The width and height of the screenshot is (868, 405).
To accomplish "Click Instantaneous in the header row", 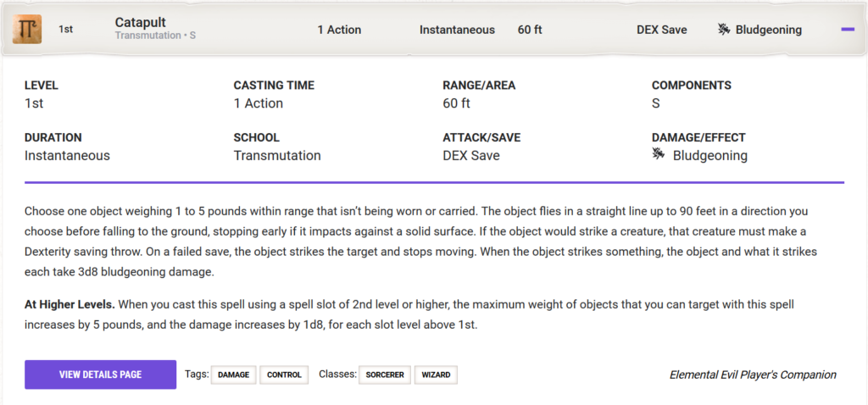I will [x=457, y=30].
